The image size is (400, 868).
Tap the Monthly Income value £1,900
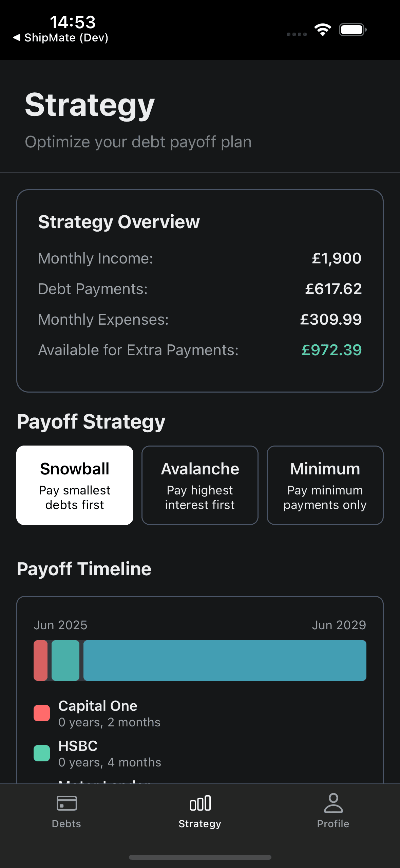(337, 258)
